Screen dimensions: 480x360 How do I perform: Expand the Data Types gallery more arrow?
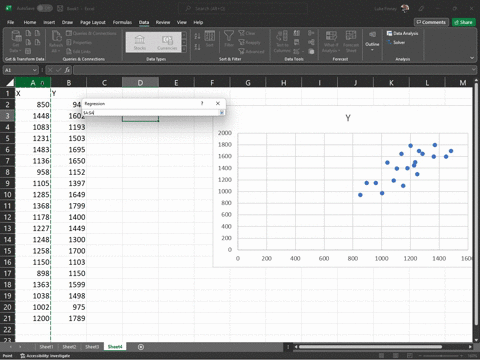click(x=184, y=49)
